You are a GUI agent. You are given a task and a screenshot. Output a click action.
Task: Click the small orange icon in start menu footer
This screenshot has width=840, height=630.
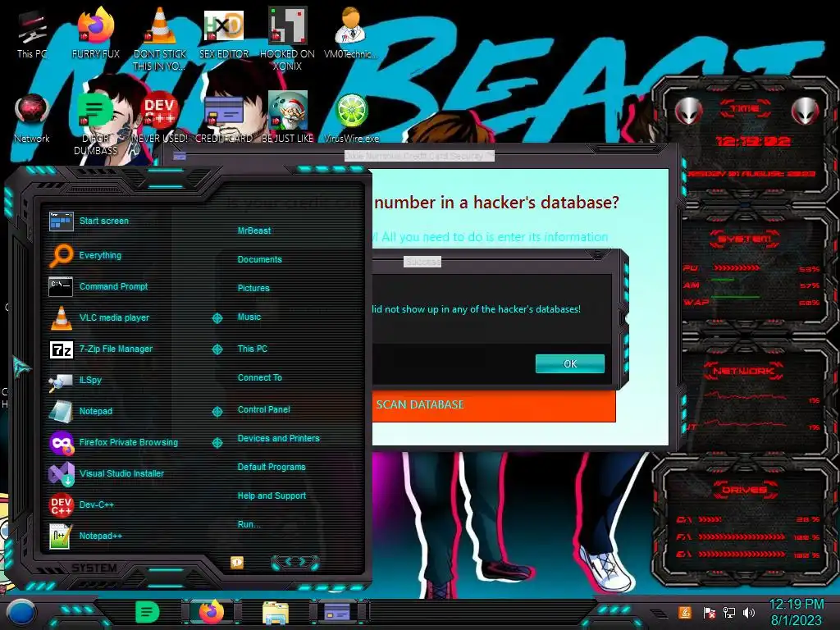[237, 562]
